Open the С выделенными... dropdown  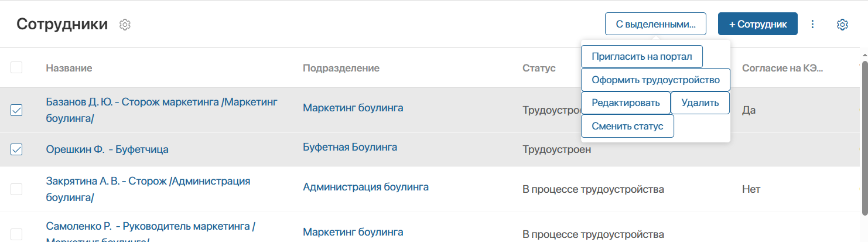coord(655,25)
